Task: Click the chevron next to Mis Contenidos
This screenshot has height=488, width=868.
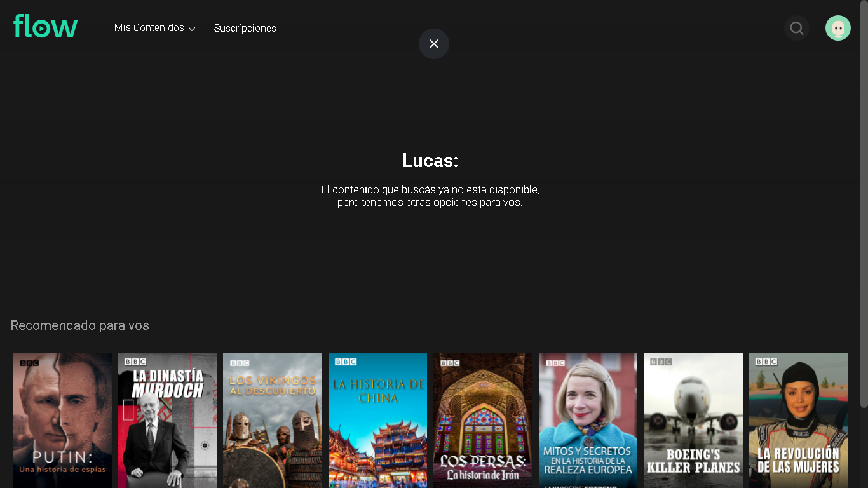Action: click(x=192, y=29)
